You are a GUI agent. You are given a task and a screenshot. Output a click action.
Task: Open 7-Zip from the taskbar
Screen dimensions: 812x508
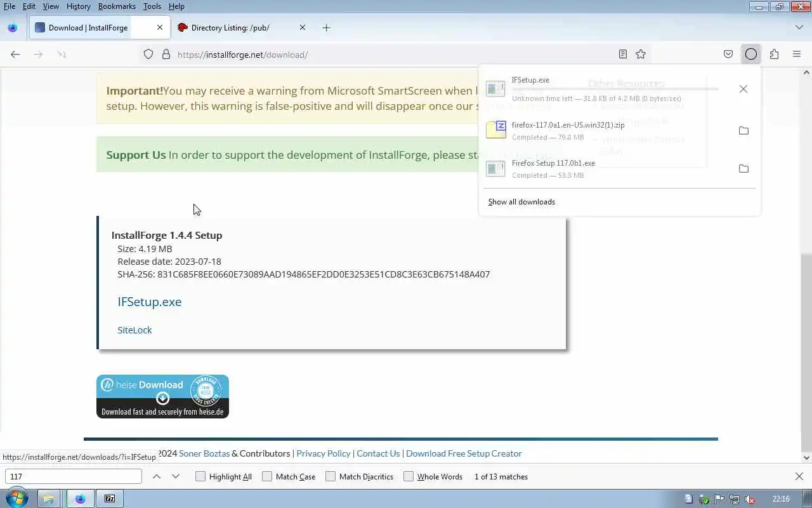[x=110, y=499]
